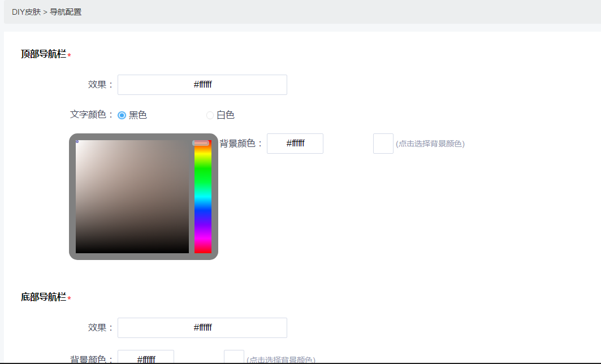Open the top navigation background color swatch
Image resolution: width=601 pixels, height=364 pixels.
(383, 144)
